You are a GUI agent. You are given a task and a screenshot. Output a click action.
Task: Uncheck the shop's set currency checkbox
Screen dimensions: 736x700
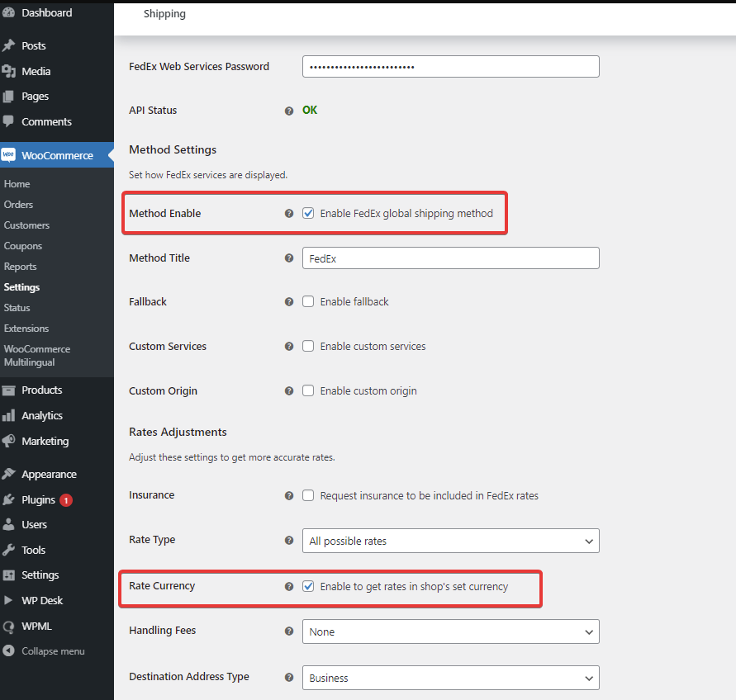click(x=308, y=586)
